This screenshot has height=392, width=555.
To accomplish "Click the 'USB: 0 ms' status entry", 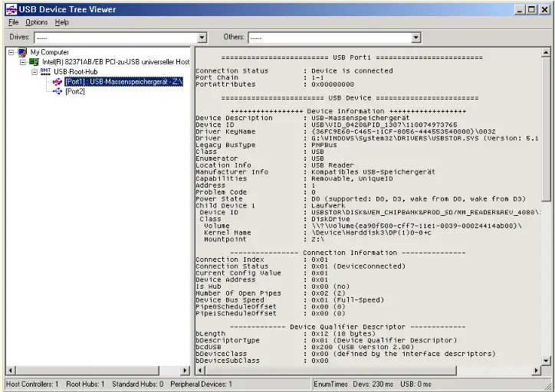I will point(415,384).
